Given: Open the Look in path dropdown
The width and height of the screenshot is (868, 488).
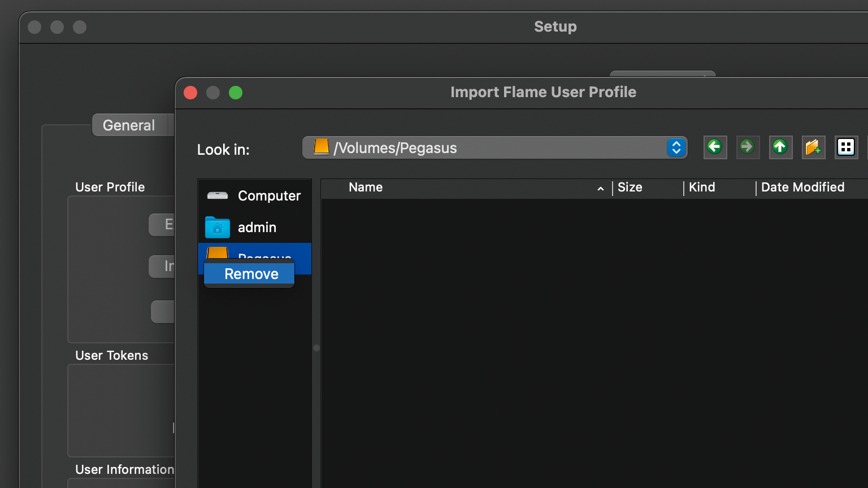Looking at the screenshot, I should [486, 148].
